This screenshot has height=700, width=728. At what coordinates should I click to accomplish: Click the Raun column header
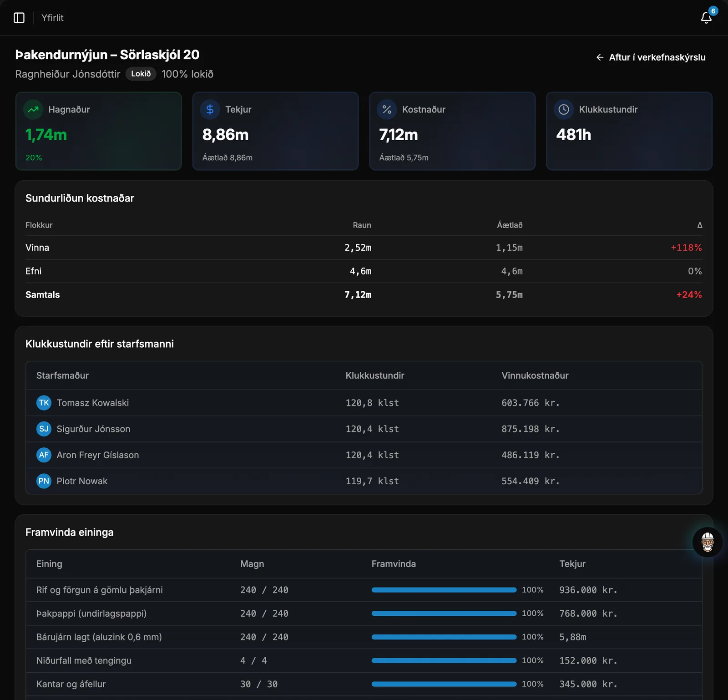pos(362,225)
